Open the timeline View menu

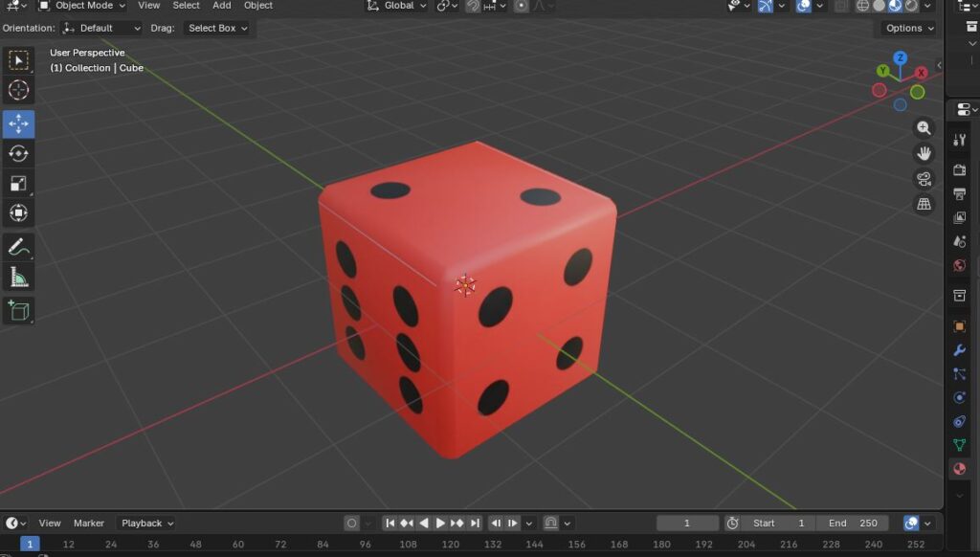(x=50, y=524)
